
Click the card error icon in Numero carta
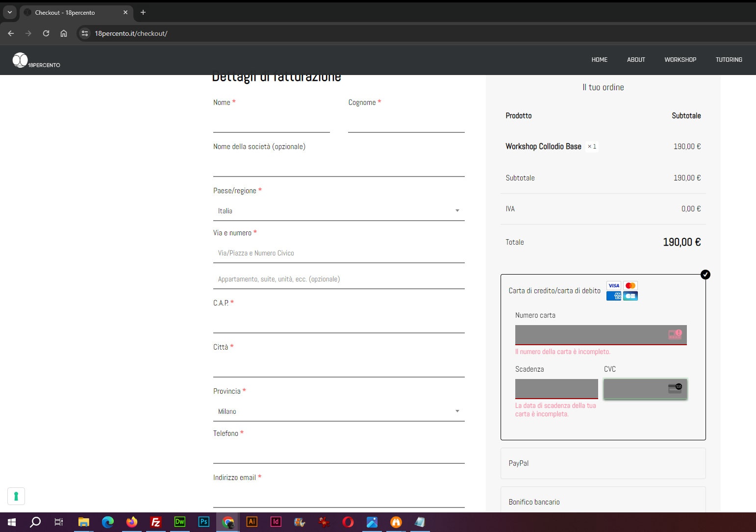675,334
